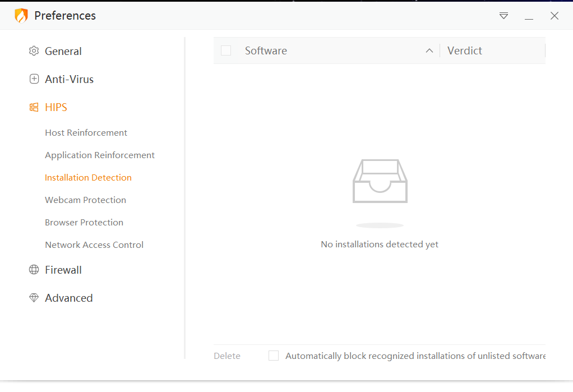Enable automatically block unlisted software installations

tap(274, 356)
